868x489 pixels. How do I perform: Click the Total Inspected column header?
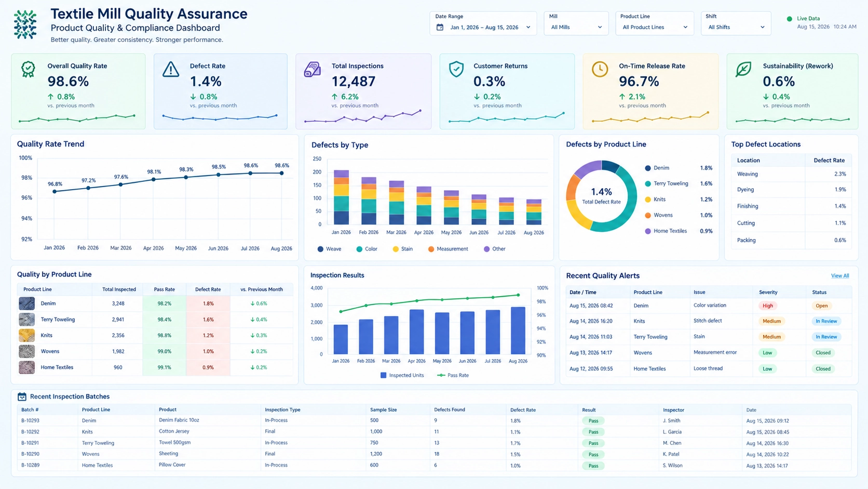pyautogui.click(x=119, y=289)
